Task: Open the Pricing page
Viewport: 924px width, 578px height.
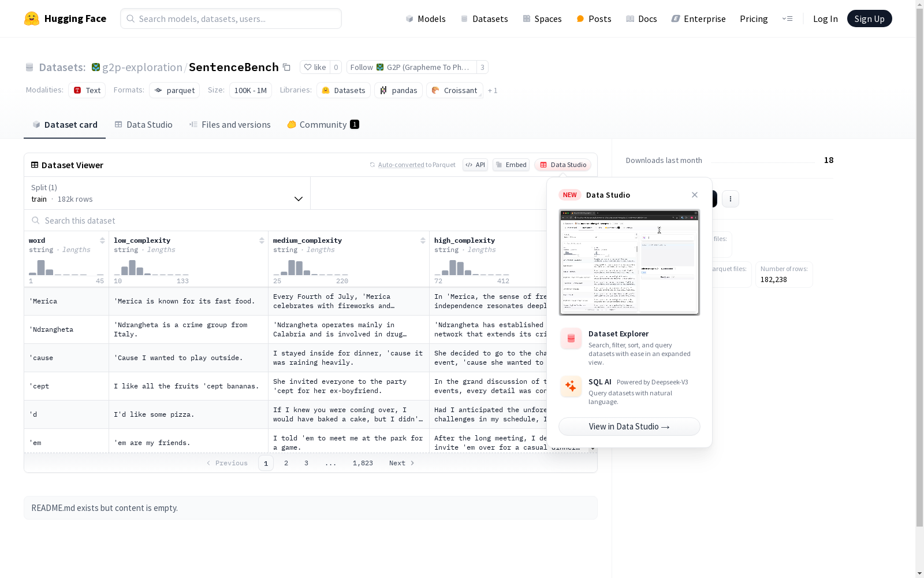Action: (x=754, y=18)
